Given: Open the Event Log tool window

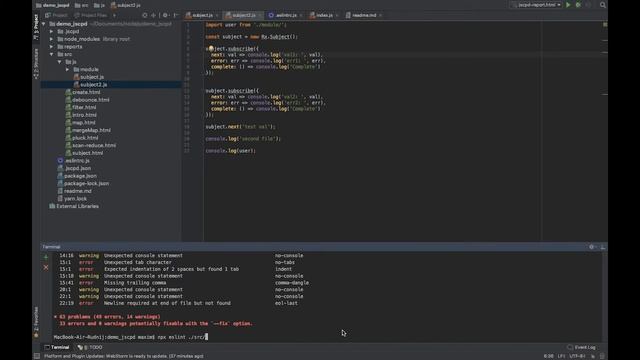Looking at the screenshot, I should point(581,347).
